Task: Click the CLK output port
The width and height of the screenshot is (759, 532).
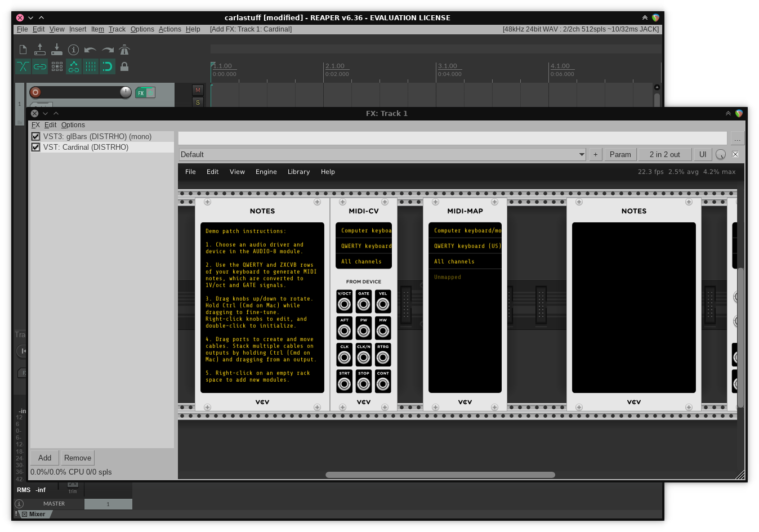Action: (x=345, y=357)
